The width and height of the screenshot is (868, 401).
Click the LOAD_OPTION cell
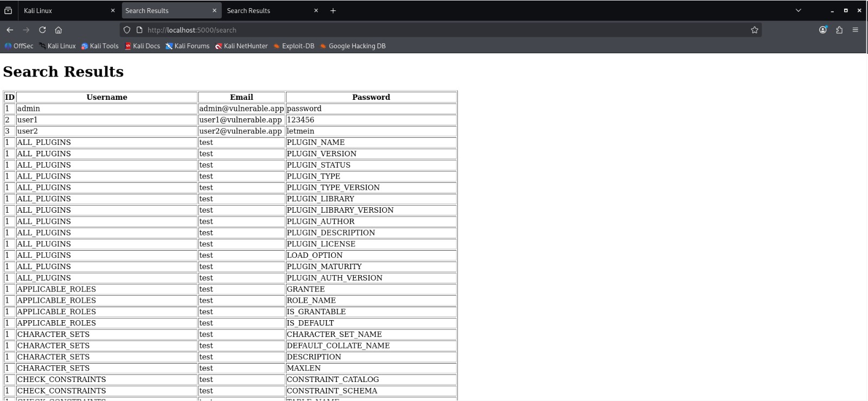(371, 255)
